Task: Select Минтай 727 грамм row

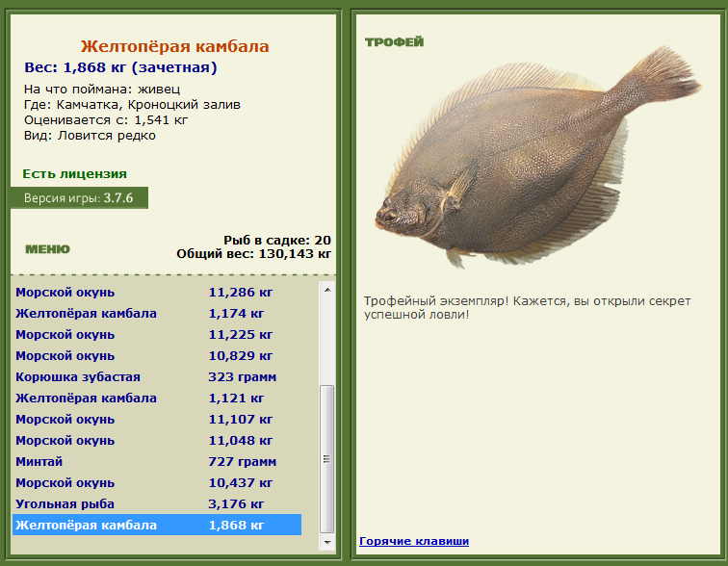Action: click(157, 462)
